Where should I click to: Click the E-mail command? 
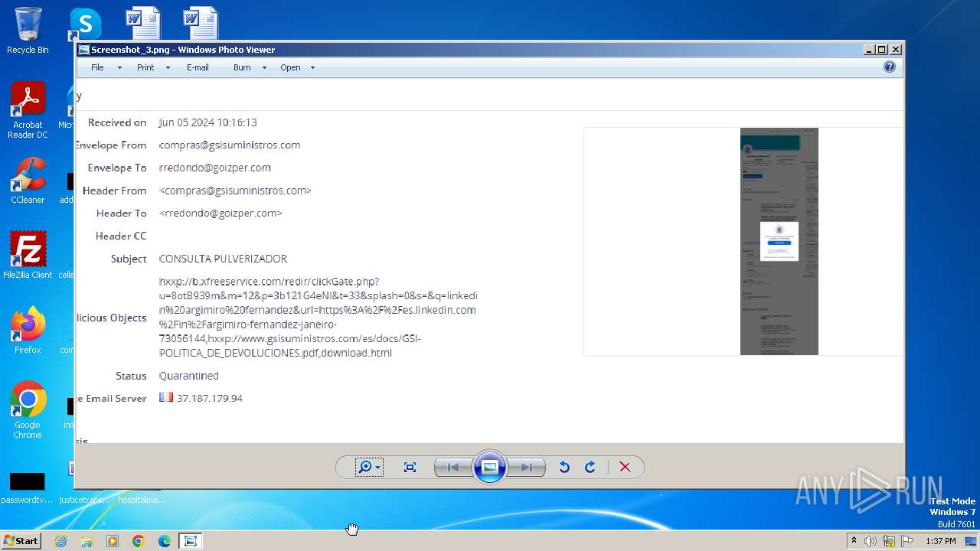click(198, 67)
